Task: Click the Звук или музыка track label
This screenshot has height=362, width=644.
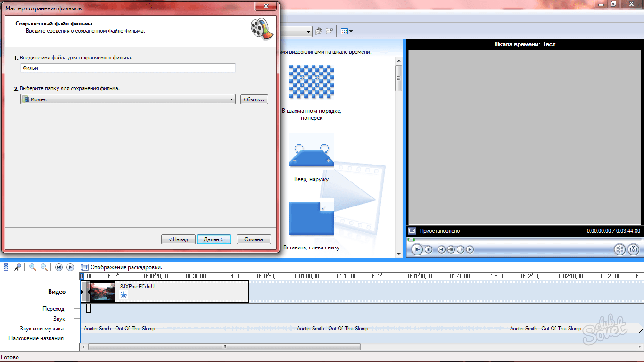Action: click(x=41, y=329)
